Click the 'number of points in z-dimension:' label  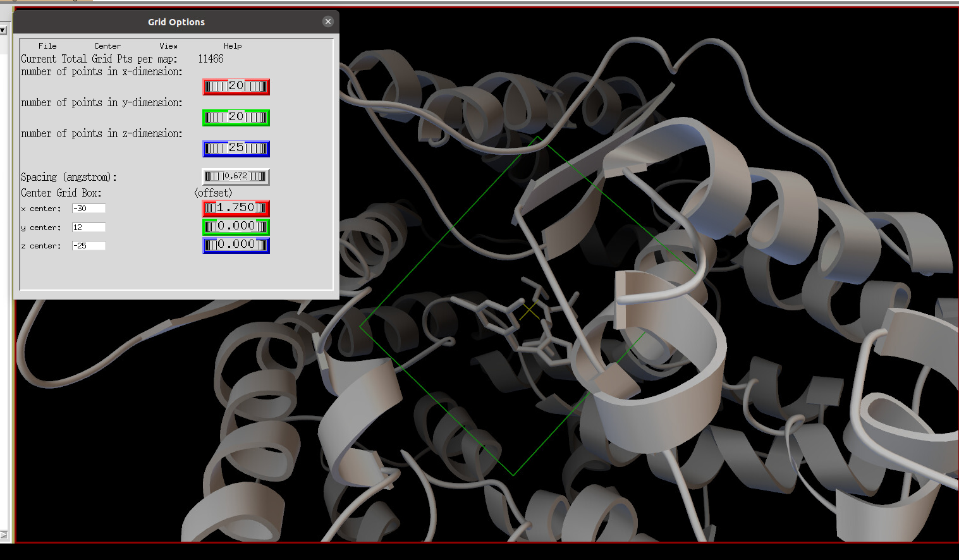tap(102, 134)
